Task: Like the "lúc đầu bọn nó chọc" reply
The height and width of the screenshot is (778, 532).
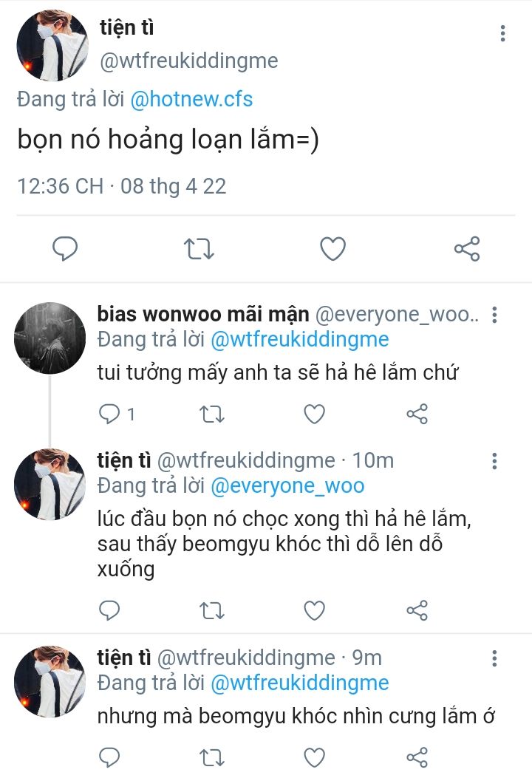Action: [x=315, y=610]
